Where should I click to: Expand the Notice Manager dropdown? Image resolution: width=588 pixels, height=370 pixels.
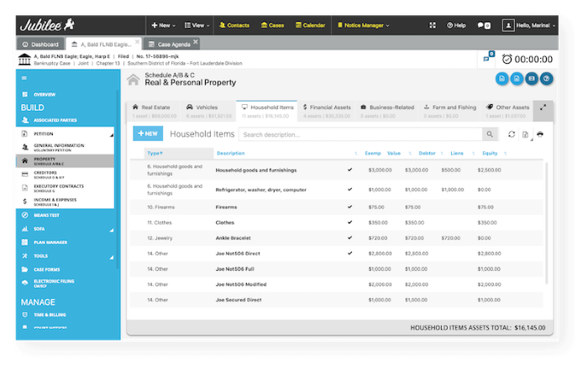coord(364,25)
